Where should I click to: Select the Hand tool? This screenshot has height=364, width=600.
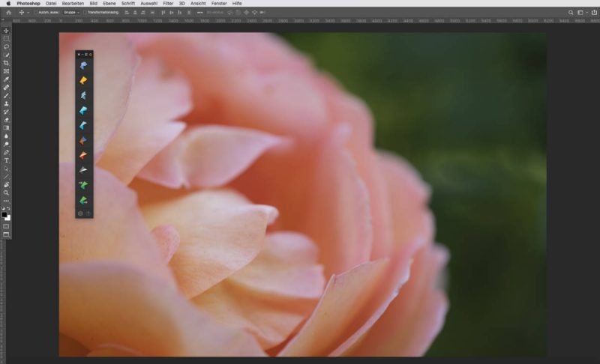(6, 185)
